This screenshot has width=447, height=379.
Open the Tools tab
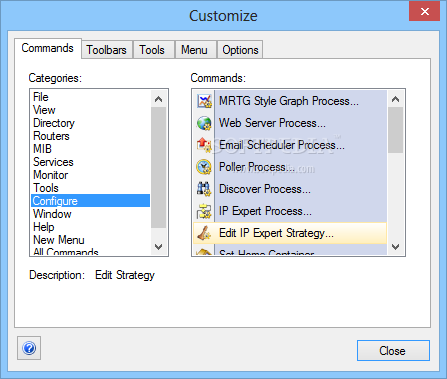point(152,50)
